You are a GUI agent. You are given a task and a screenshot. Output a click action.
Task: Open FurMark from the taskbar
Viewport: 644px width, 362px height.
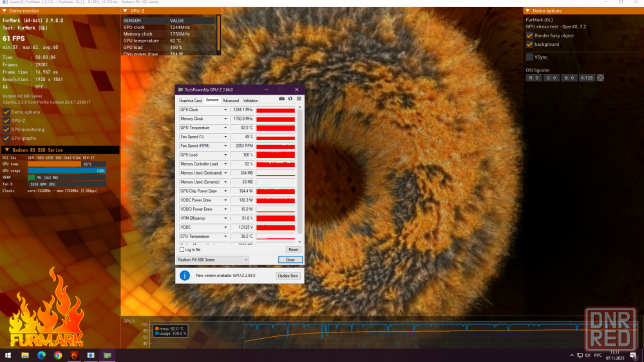tap(74, 355)
